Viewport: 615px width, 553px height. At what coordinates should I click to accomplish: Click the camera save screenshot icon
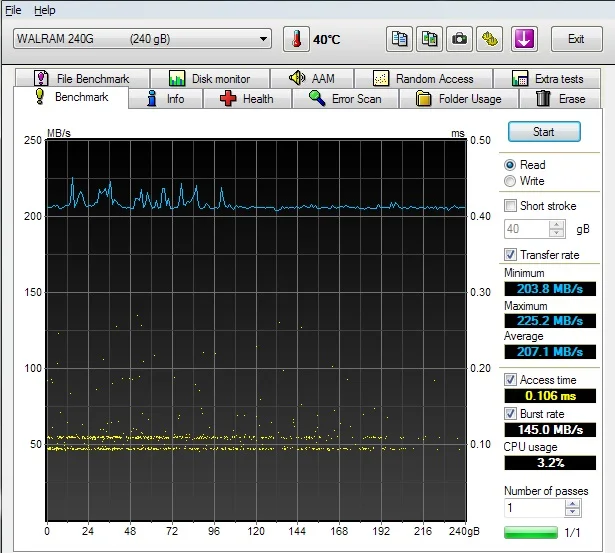click(459, 39)
